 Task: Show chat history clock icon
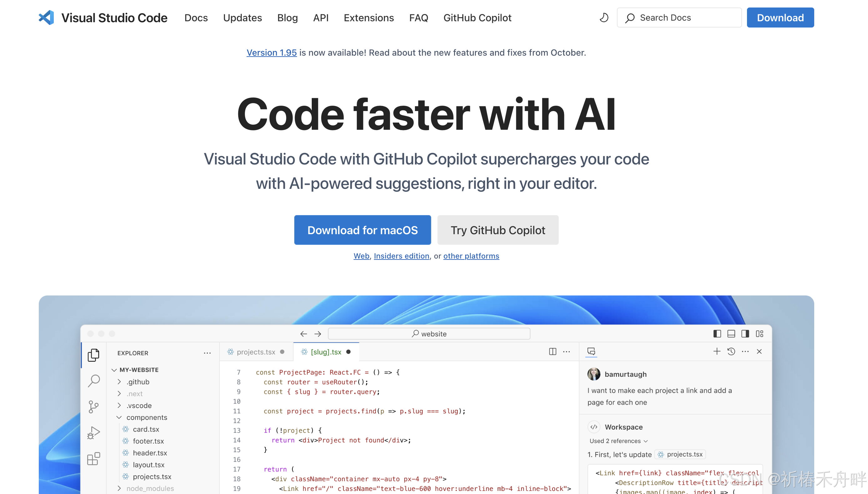coord(731,351)
